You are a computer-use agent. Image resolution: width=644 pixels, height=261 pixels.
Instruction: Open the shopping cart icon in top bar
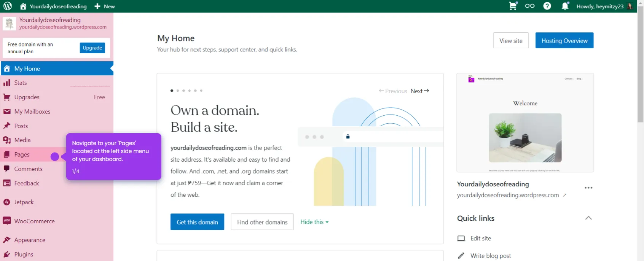[513, 6]
